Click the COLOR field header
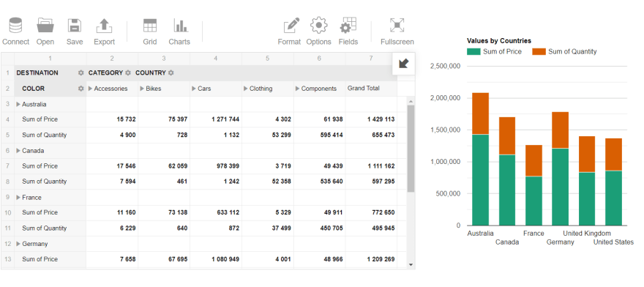 [x=33, y=89]
